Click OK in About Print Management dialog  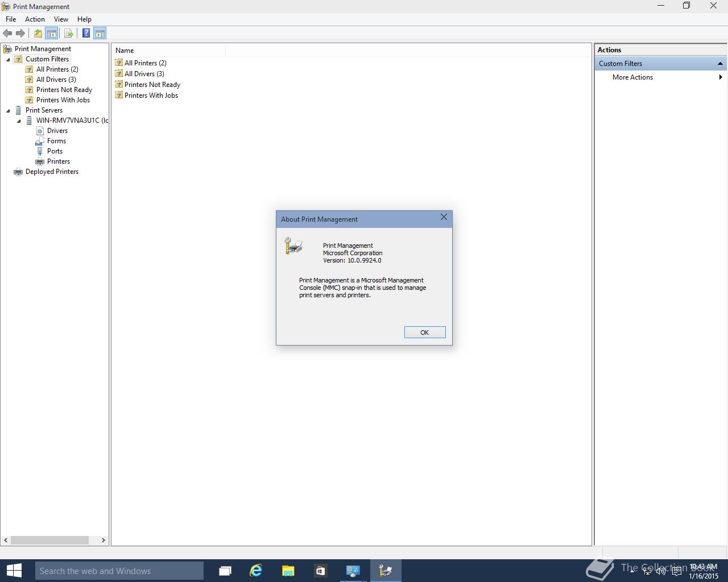[x=424, y=332]
